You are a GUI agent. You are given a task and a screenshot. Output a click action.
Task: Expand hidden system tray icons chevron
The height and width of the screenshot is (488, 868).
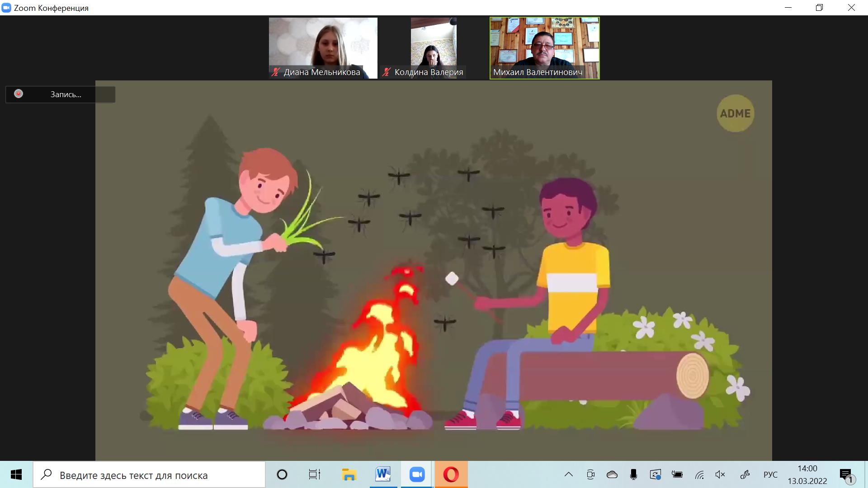569,474
